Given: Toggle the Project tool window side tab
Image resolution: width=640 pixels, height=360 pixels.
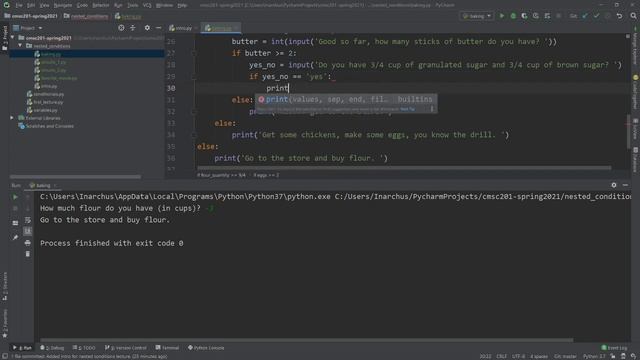Looking at the screenshot, I should point(5,38).
